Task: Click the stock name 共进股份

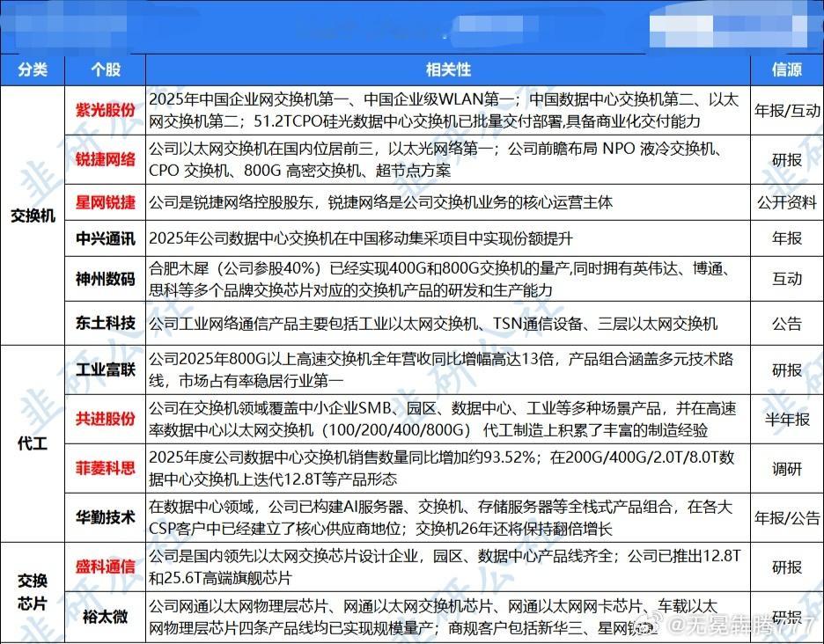Action: coord(105,419)
